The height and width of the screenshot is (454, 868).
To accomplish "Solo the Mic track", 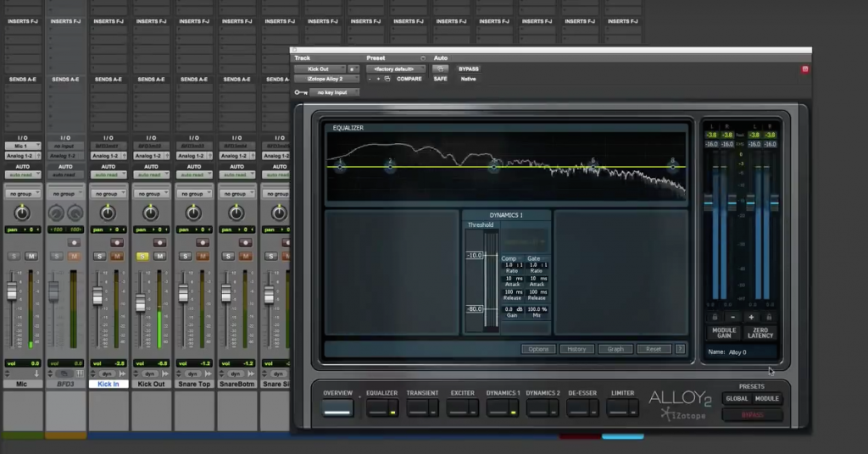I will point(14,256).
